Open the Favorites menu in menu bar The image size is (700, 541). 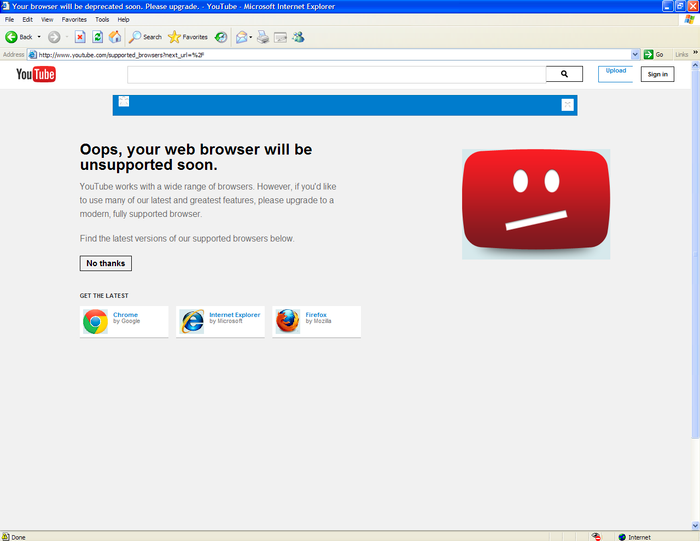tap(74, 19)
